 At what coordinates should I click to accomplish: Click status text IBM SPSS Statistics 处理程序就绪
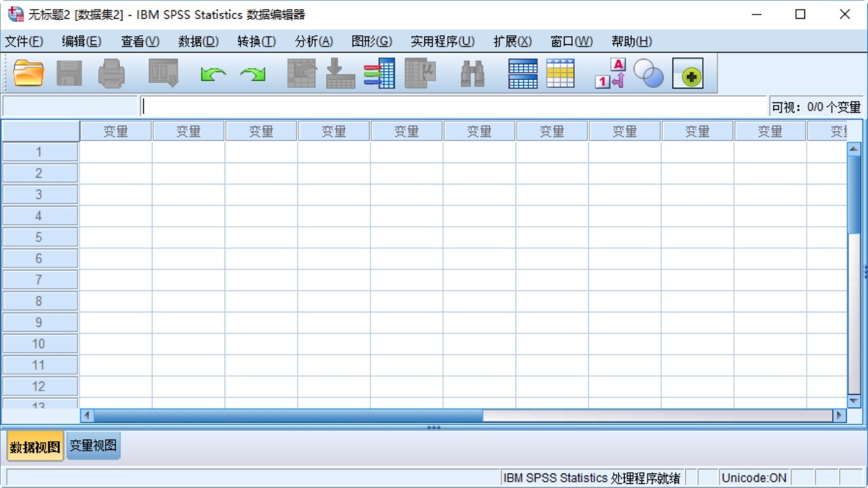592,478
